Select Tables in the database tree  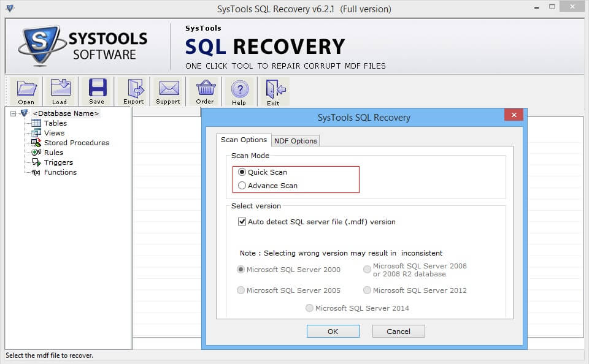point(55,123)
